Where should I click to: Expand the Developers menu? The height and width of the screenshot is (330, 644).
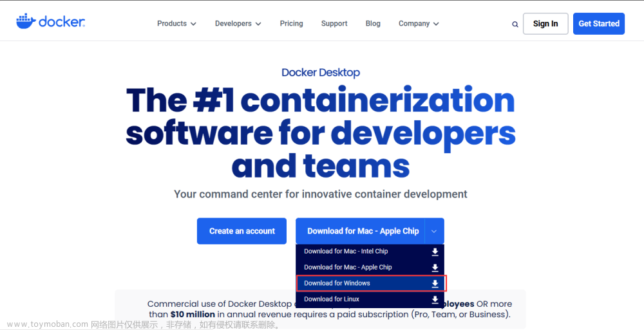click(x=238, y=23)
